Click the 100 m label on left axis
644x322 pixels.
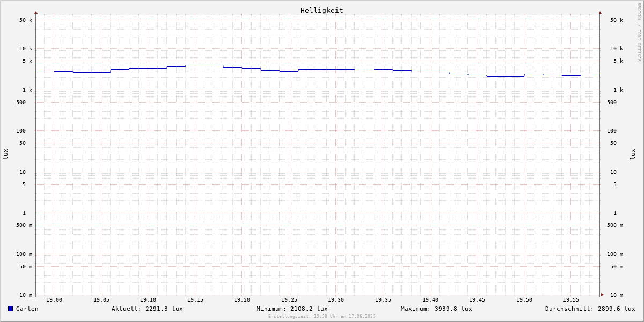point(24,254)
